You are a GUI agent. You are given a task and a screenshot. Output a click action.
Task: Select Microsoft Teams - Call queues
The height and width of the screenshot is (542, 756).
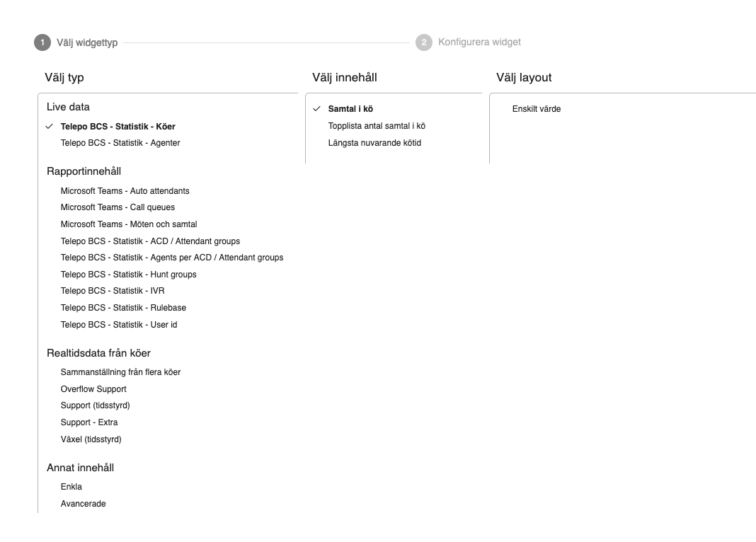click(x=118, y=207)
